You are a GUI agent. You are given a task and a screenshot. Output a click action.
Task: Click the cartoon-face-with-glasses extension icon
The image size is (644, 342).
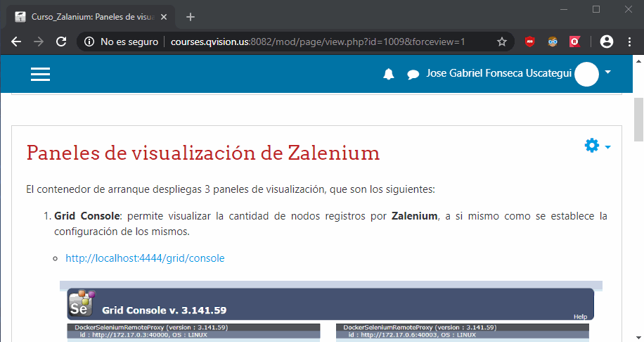tap(553, 42)
